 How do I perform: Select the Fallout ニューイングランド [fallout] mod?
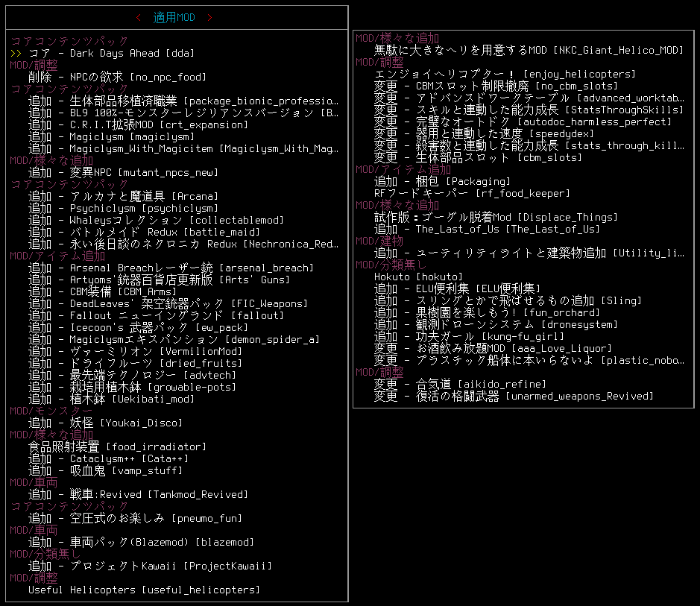(157, 315)
